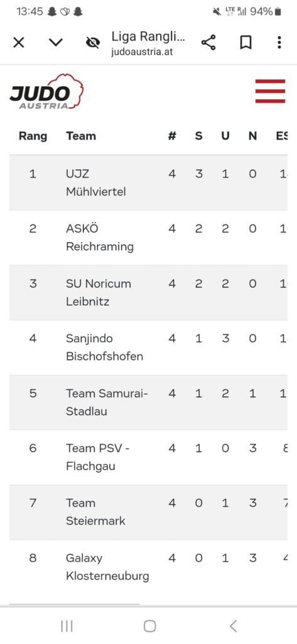The height and width of the screenshot is (644, 297).
Task: Share this page via share icon
Action: pos(208,42)
